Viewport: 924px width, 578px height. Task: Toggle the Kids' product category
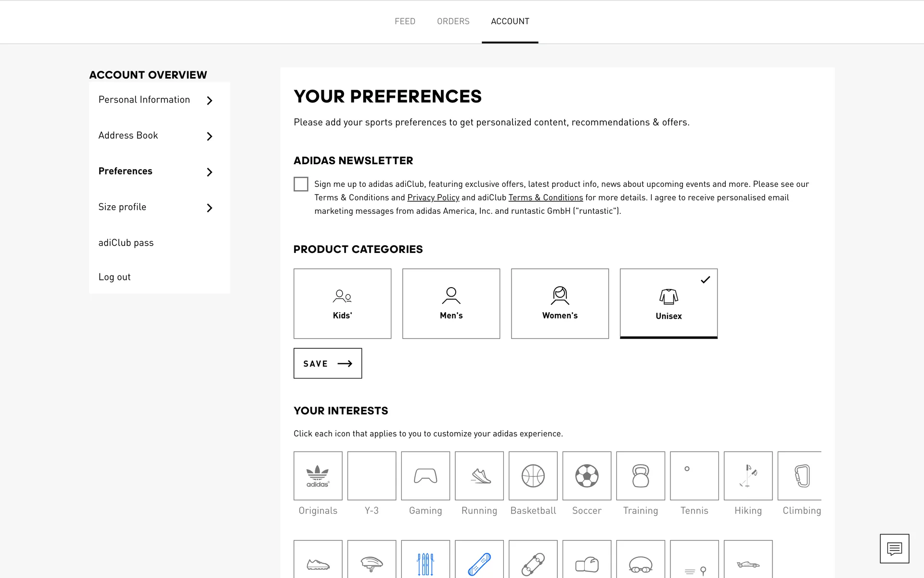[342, 303]
